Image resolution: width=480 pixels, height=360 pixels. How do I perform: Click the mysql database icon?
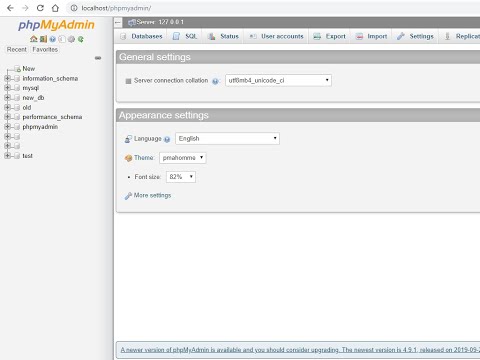coord(17,88)
